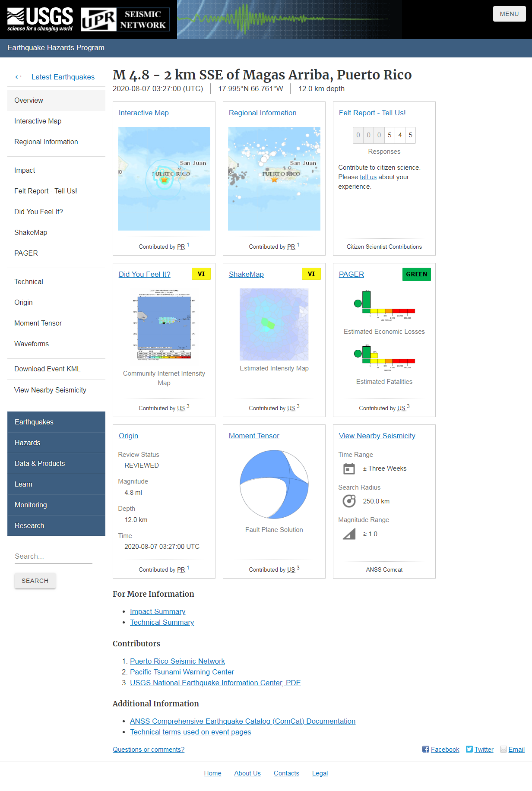Click the UPR Seismic Network logo
Screen dimensions: 532x791
click(x=125, y=19)
